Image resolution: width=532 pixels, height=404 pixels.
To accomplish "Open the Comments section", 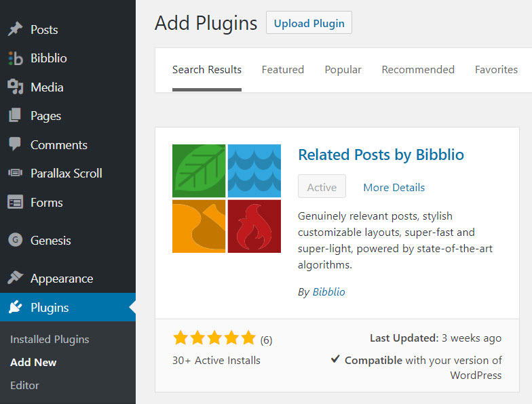I will click(68, 145).
